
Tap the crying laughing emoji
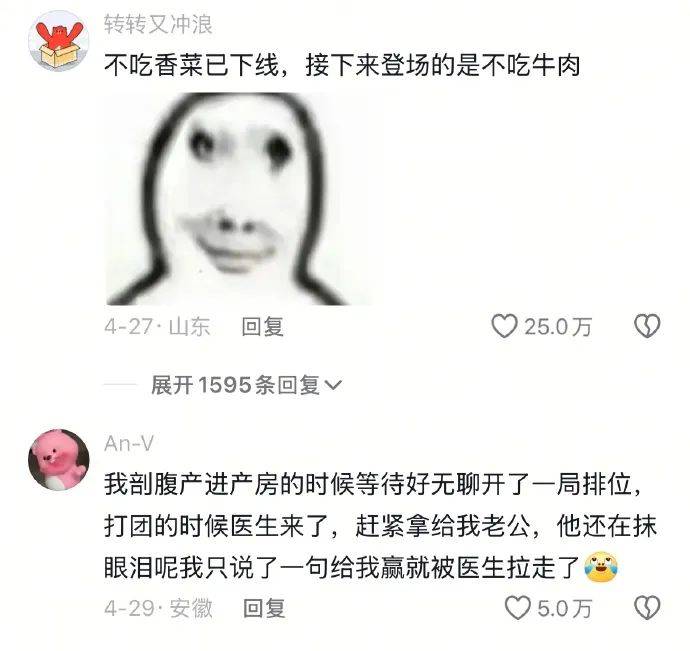point(601,566)
